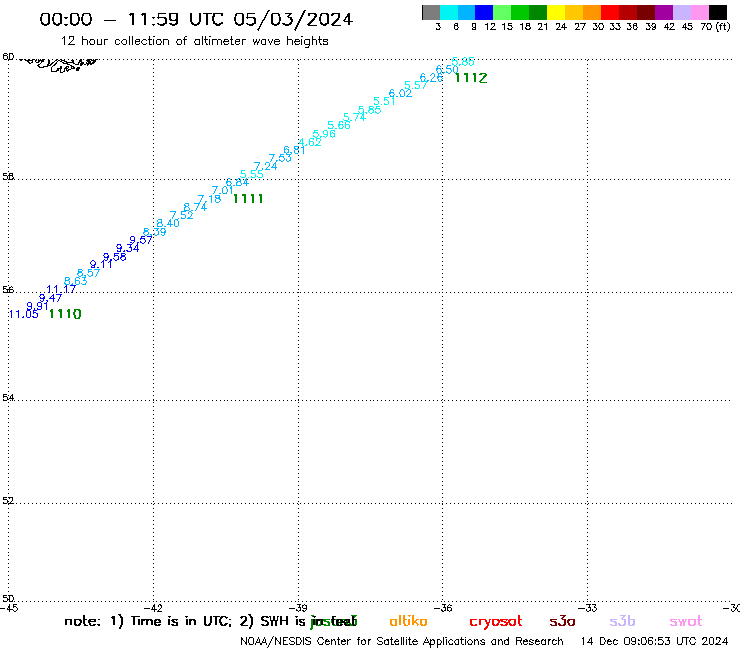Click the light green legend swatch
Image resolution: width=740 pixels, height=650 pixels.
point(502,12)
